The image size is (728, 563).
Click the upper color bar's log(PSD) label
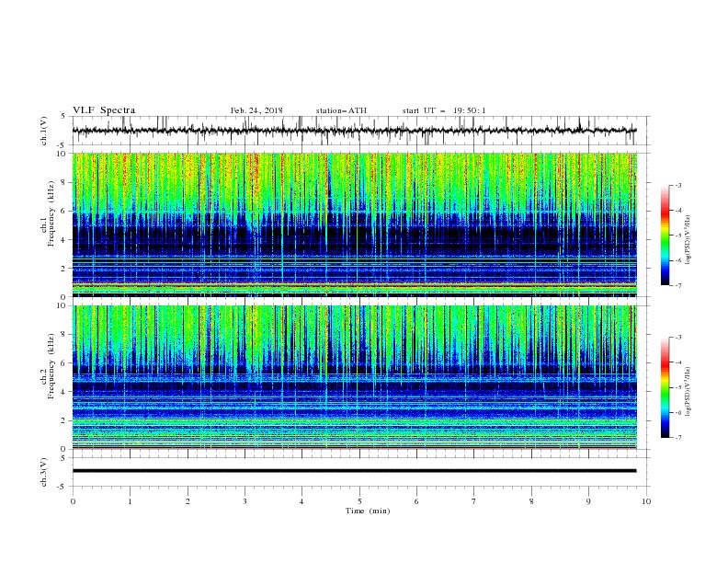click(688, 240)
